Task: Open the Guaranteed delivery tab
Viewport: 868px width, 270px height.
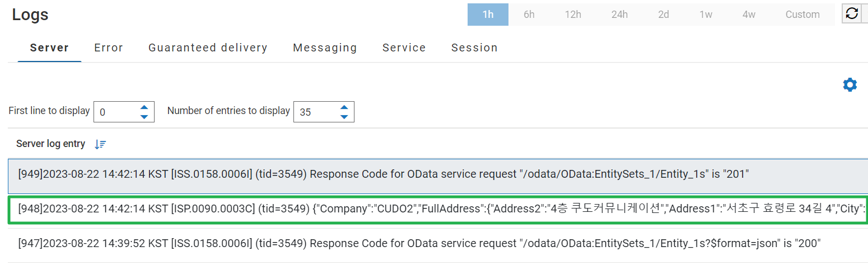Action: [x=208, y=48]
